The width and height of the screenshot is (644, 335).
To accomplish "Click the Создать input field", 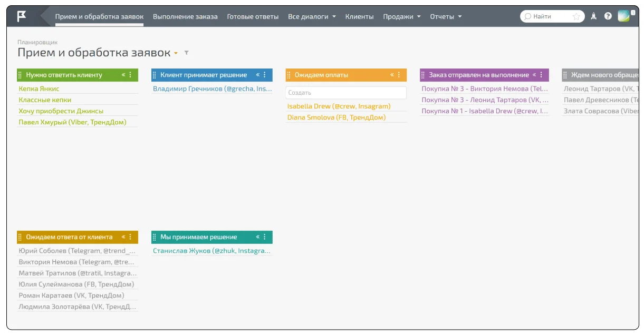I will pos(346,93).
